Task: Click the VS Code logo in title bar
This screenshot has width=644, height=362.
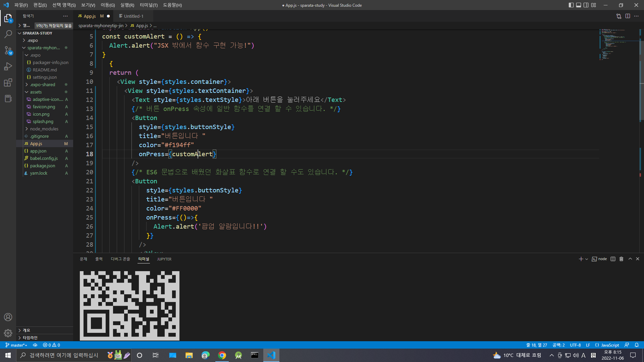Action: [x=6, y=5]
